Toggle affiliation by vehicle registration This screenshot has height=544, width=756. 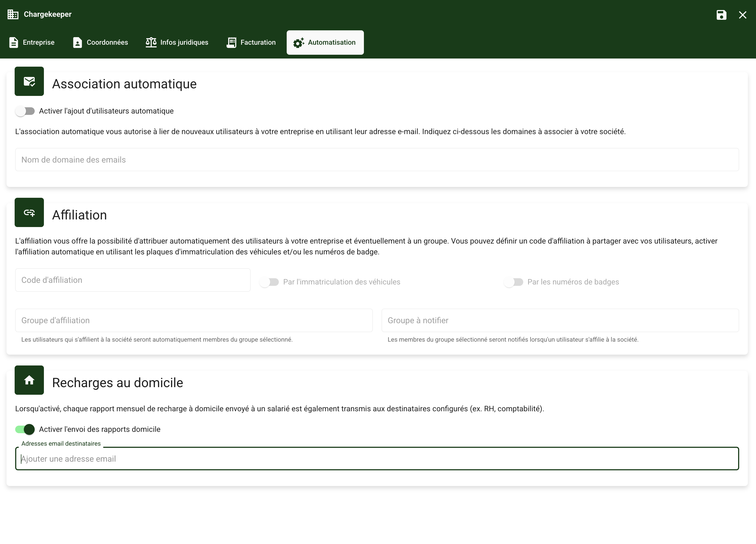tap(269, 282)
